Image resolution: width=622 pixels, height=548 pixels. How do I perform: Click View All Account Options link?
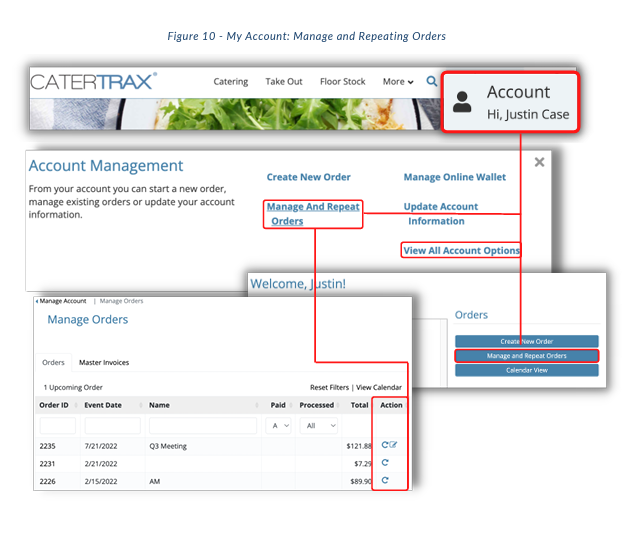(461, 250)
